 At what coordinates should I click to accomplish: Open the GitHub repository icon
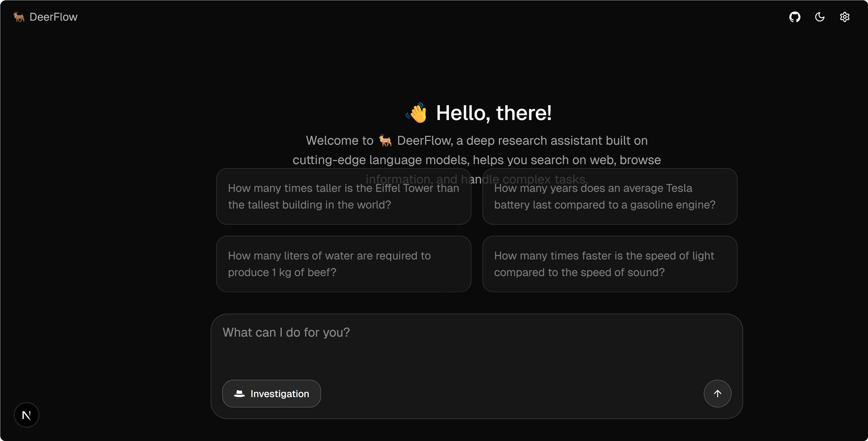coord(795,17)
